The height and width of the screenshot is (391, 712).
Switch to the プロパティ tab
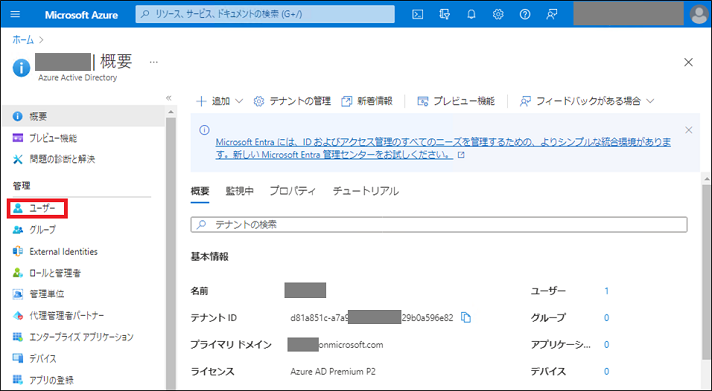click(292, 191)
